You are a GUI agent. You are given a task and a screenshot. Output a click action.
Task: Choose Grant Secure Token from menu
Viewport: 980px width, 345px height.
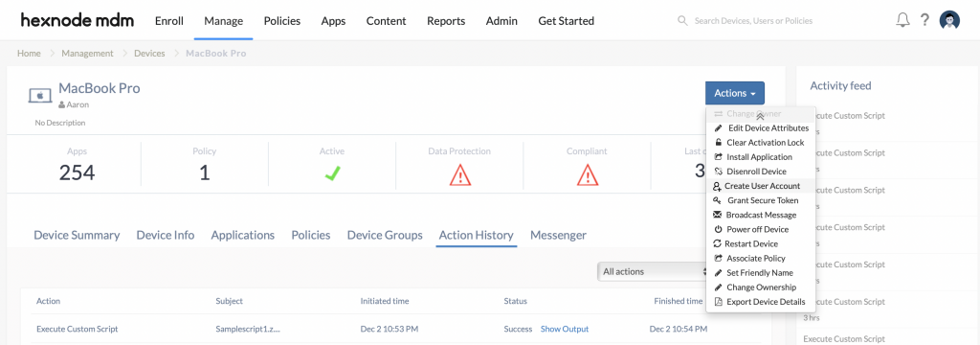click(x=760, y=200)
